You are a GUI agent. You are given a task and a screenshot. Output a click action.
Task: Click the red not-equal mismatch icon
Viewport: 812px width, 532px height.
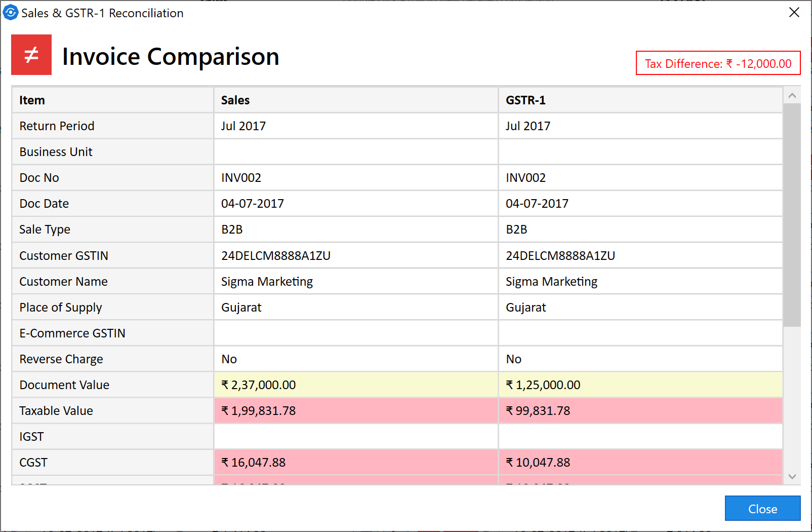31,55
